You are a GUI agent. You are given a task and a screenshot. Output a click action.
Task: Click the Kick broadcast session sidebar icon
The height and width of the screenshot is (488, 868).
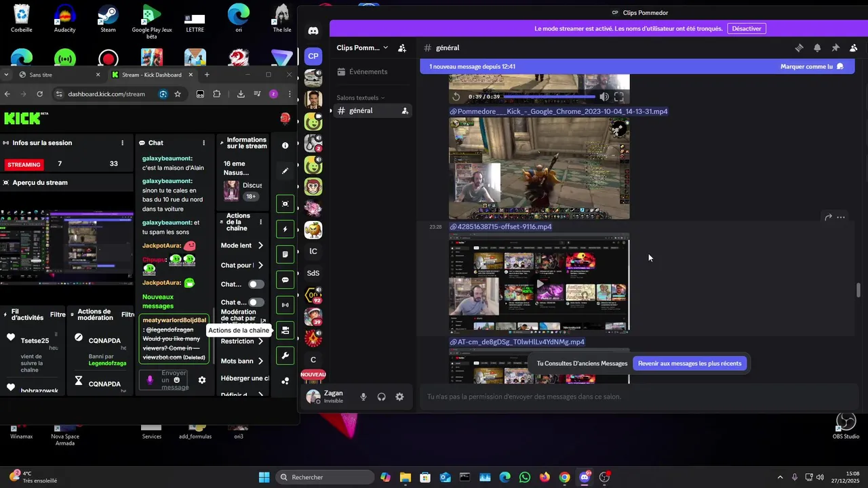click(285, 305)
